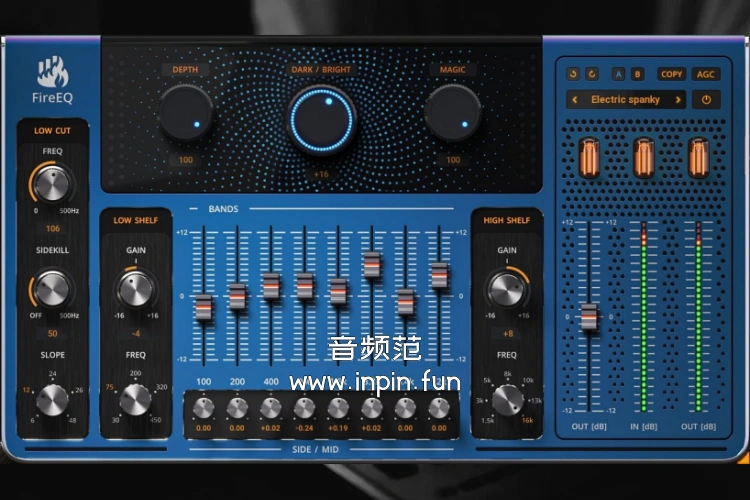Image resolution: width=750 pixels, height=500 pixels.
Task: Click the side/mid knob under band 200
Action: (x=237, y=408)
